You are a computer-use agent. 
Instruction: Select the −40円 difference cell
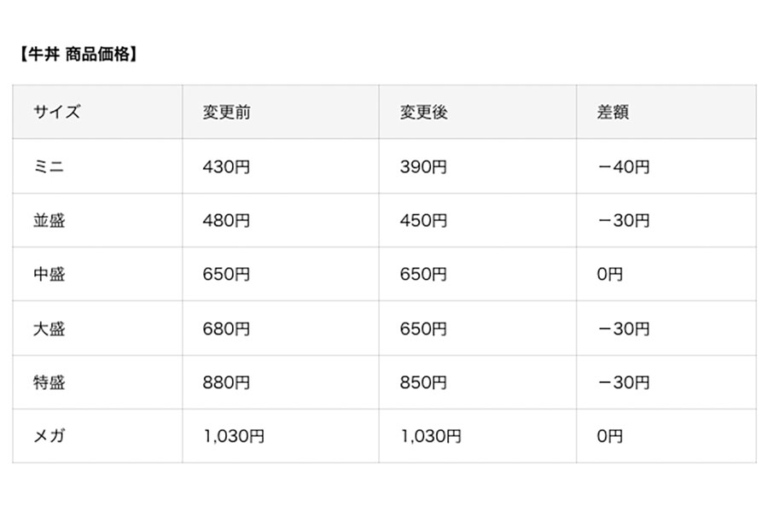click(623, 167)
